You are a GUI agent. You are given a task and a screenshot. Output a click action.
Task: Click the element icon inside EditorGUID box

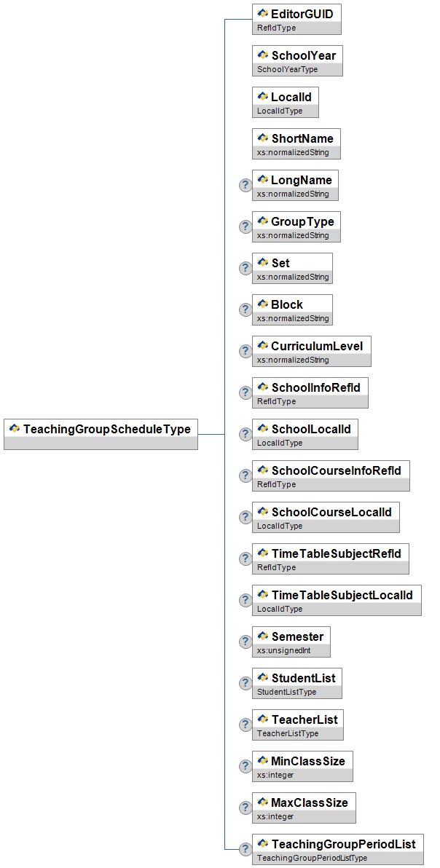point(262,13)
